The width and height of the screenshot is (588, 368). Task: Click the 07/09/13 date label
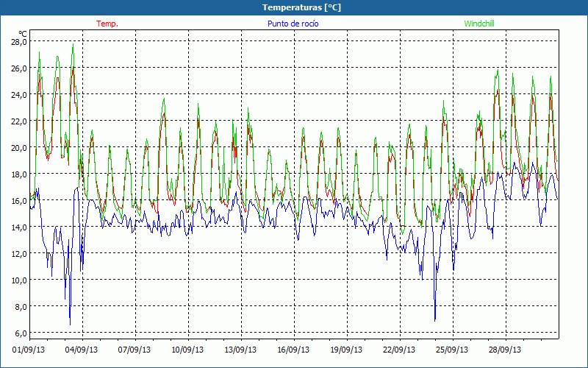pyautogui.click(x=135, y=350)
